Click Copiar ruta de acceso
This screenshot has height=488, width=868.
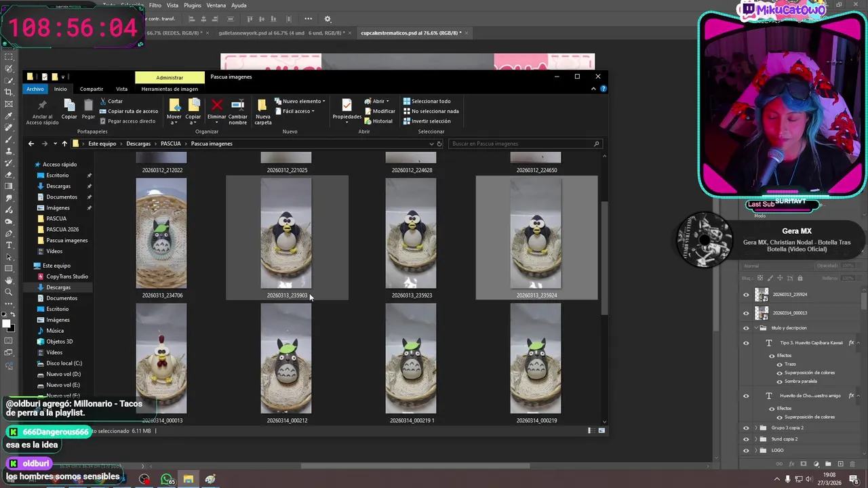(x=128, y=111)
